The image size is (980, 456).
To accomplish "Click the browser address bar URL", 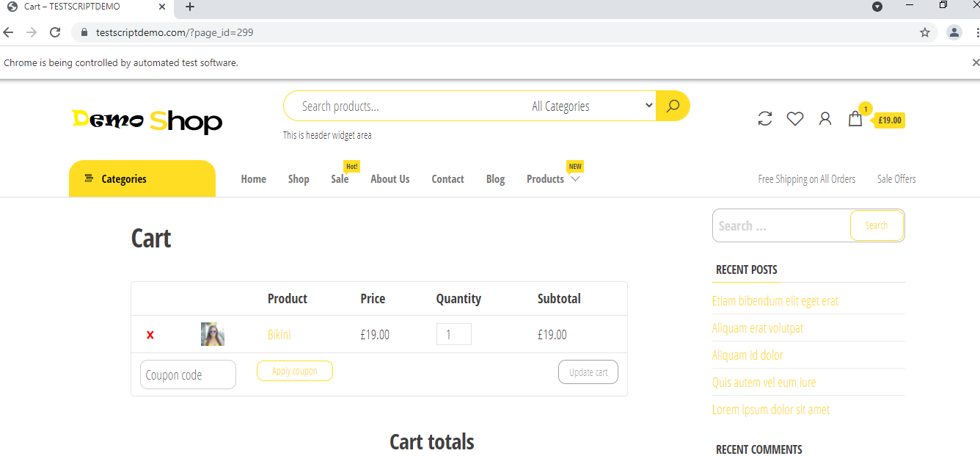I will [x=175, y=32].
